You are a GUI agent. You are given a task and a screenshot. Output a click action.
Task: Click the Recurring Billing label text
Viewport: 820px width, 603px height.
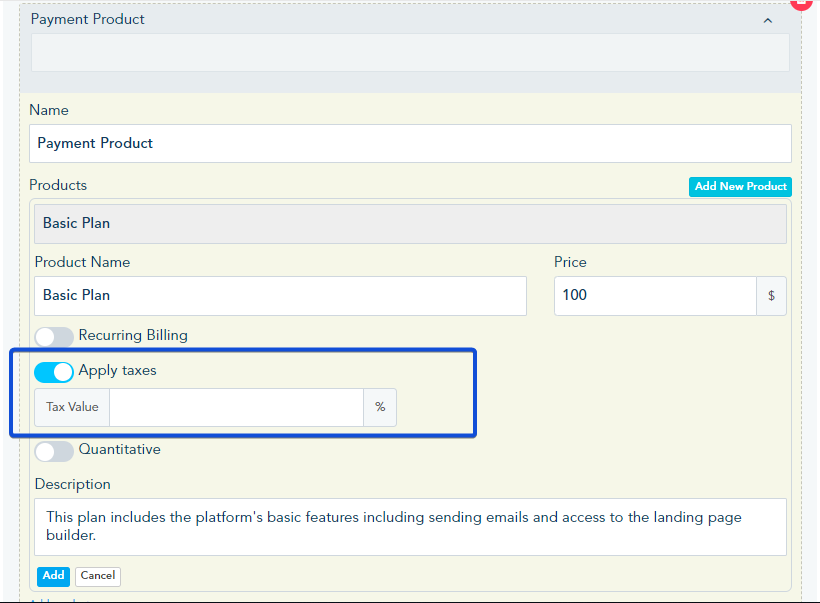pos(133,335)
